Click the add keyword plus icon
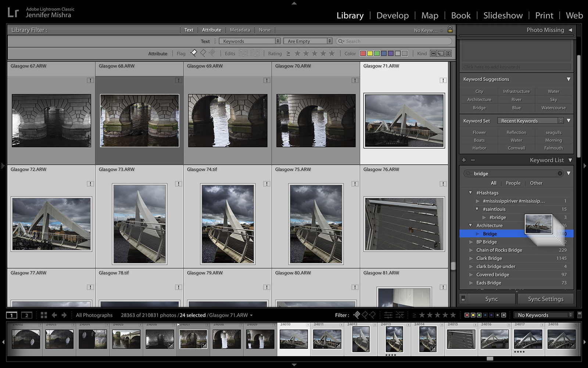Screen dimensions: 588x368 [x=464, y=160]
